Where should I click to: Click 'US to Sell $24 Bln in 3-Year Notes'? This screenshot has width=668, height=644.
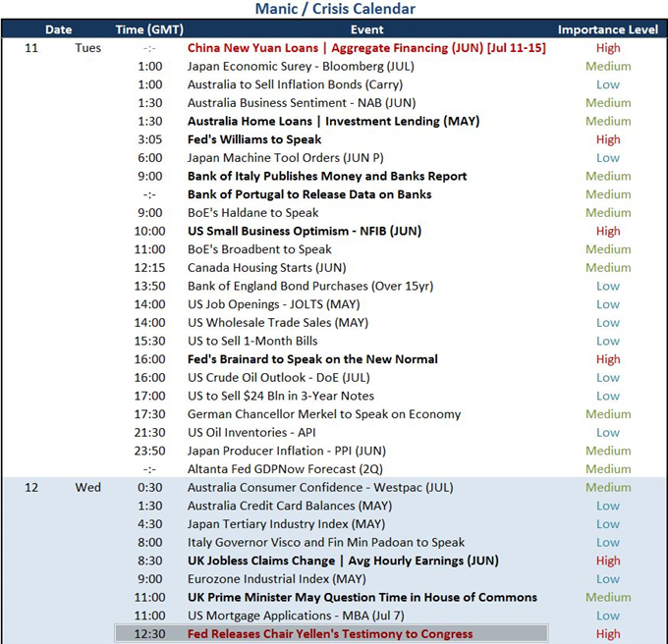tap(281, 396)
